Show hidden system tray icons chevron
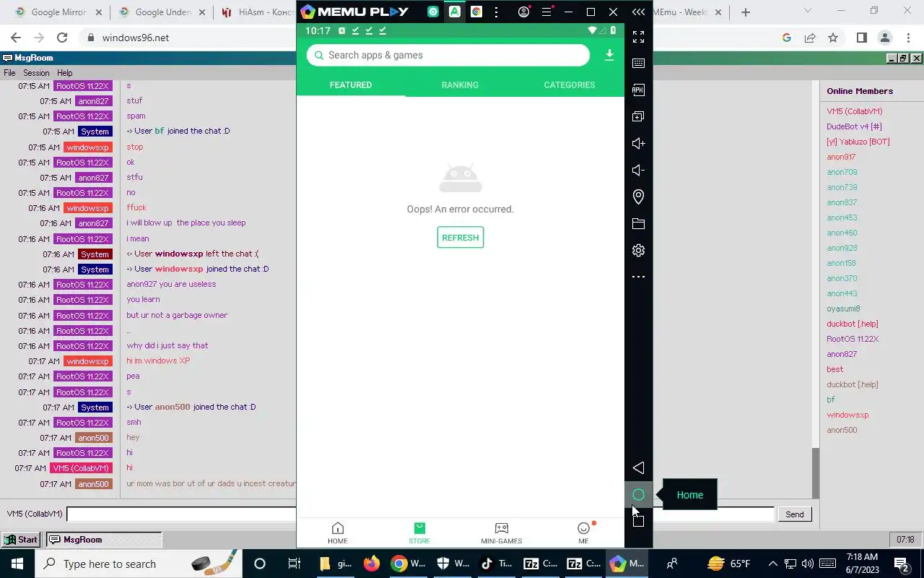Viewport: 924px width, 578px height. point(773,564)
